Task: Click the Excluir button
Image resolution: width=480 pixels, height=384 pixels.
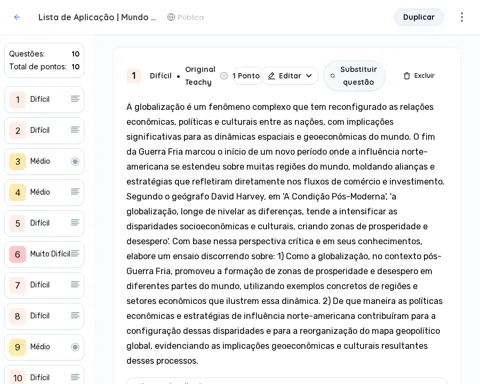Action: point(419,76)
